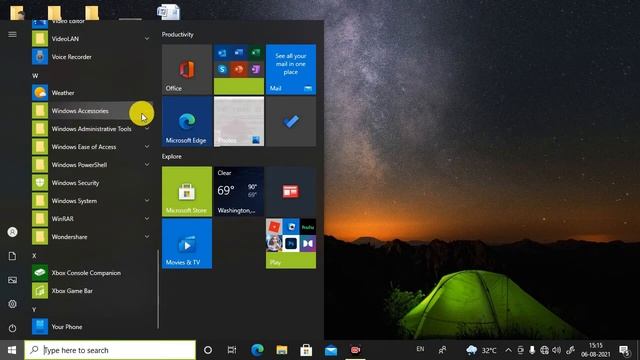Open Microsoft Store from taskbar
Screen dimensions: 640x360
pyautogui.click(x=306, y=350)
